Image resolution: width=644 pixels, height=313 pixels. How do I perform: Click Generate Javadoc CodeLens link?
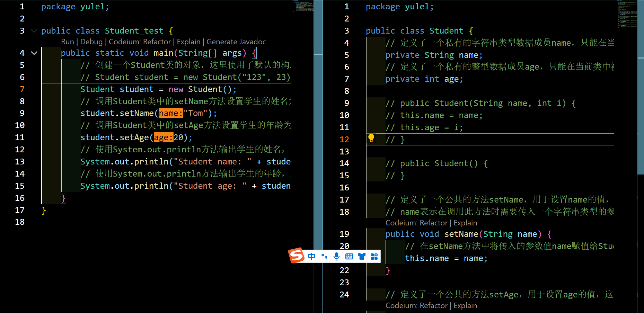click(x=236, y=42)
